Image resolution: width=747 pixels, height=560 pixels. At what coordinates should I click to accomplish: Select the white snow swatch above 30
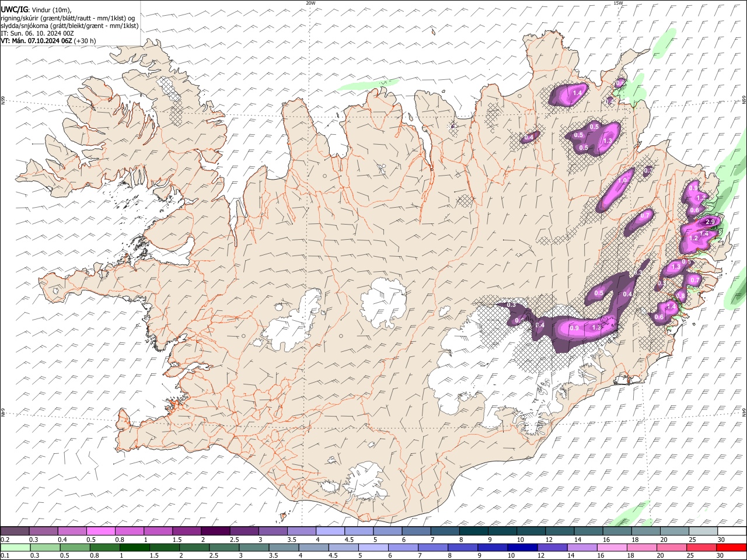(731, 531)
